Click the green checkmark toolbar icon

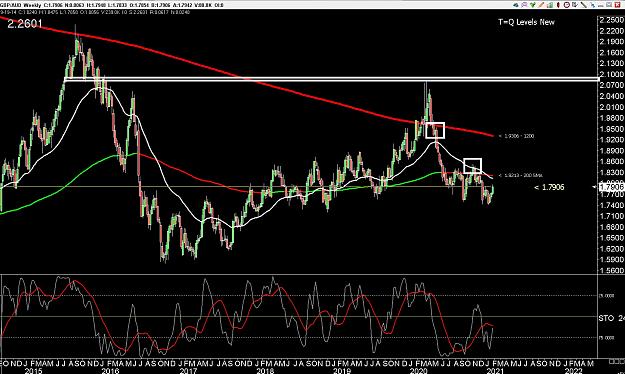533,5
